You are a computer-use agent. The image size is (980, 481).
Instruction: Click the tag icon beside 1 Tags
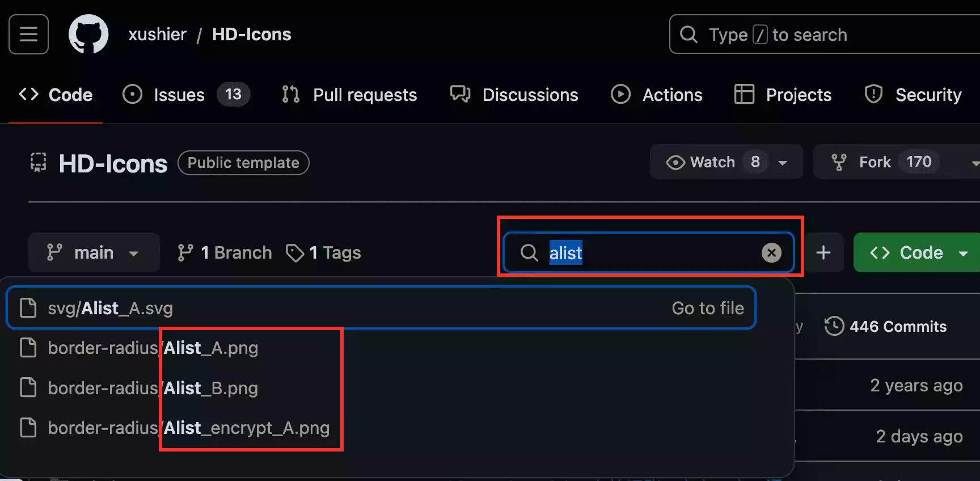tap(295, 253)
